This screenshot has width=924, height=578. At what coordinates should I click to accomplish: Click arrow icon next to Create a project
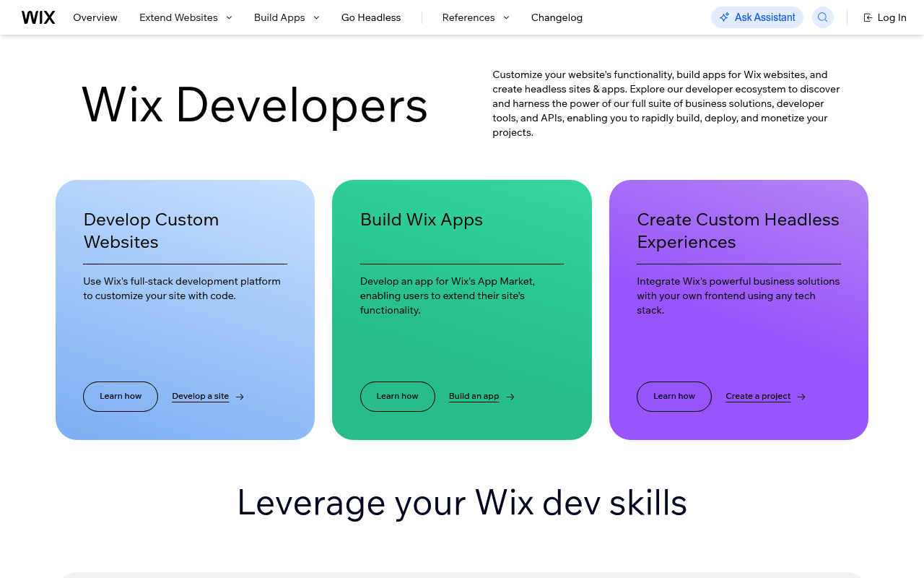(801, 397)
